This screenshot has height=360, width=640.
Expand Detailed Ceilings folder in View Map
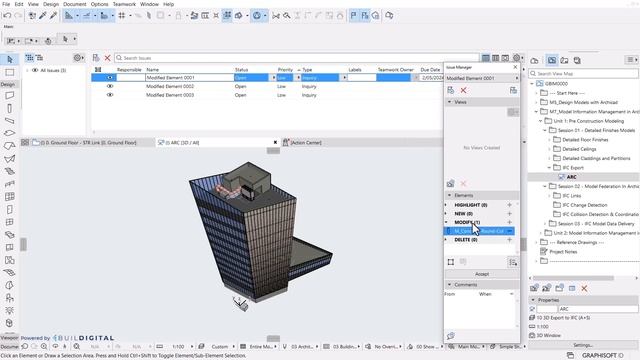(549, 149)
